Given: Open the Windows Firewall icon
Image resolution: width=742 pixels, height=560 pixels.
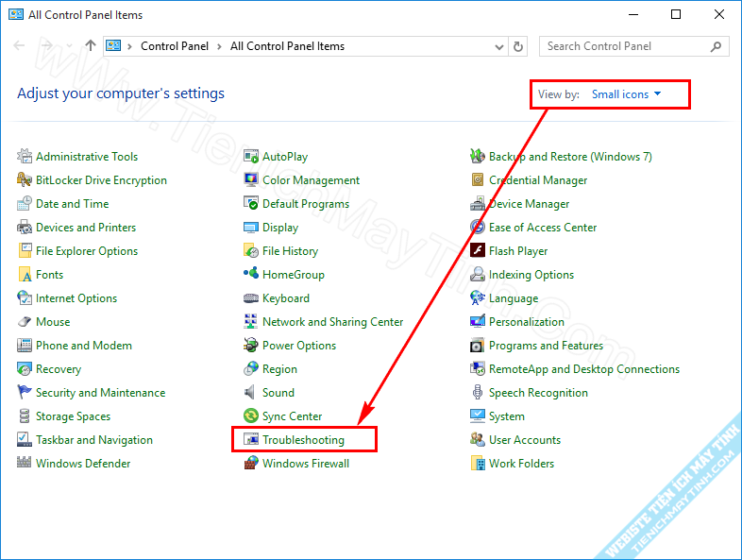Looking at the screenshot, I should tap(251, 464).
